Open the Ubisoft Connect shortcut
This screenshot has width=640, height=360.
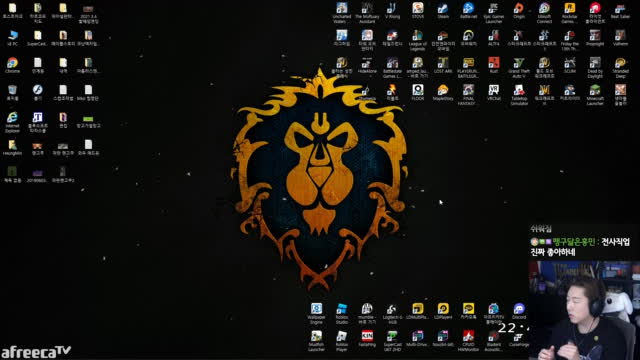tap(544, 13)
